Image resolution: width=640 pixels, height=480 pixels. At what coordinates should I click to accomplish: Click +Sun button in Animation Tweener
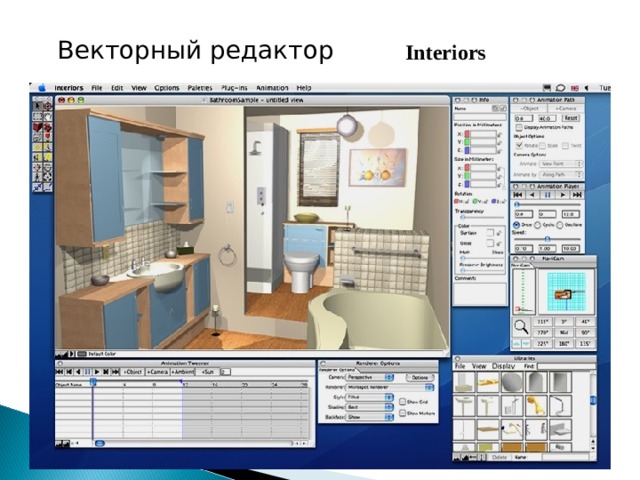pos(207,372)
